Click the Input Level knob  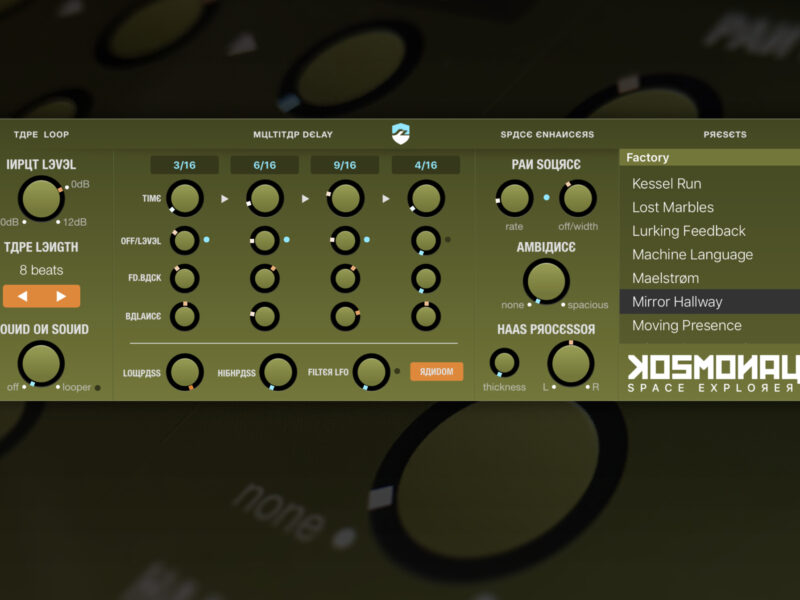pyautogui.click(x=40, y=199)
